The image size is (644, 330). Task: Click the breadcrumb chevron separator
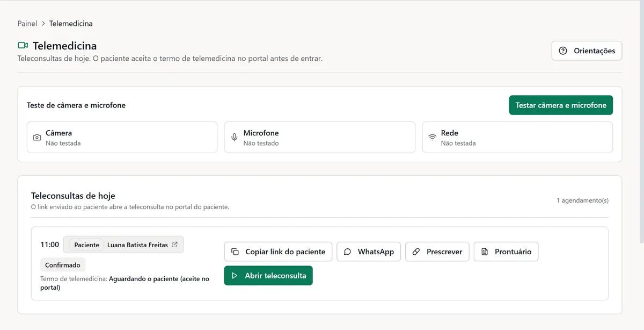click(43, 24)
